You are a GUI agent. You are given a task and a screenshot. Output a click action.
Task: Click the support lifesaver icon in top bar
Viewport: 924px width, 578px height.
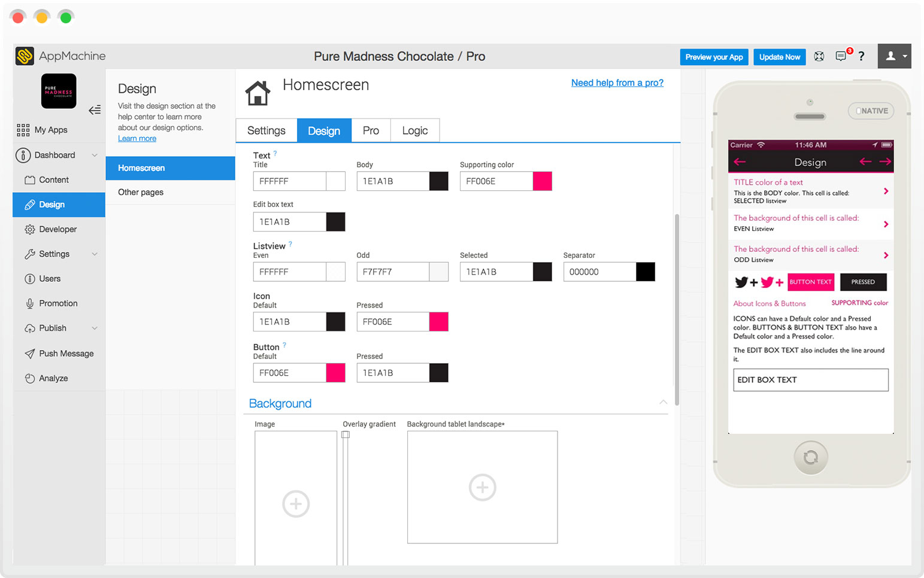click(x=819, y=56)
